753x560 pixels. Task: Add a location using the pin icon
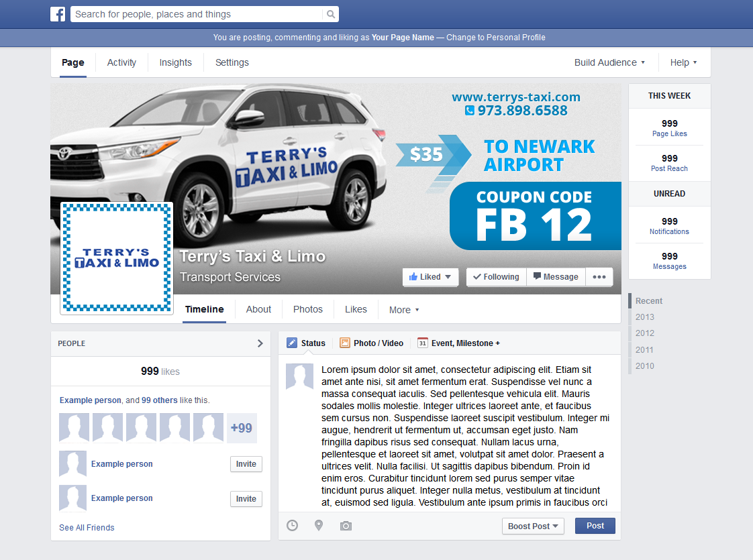[319, 525]
